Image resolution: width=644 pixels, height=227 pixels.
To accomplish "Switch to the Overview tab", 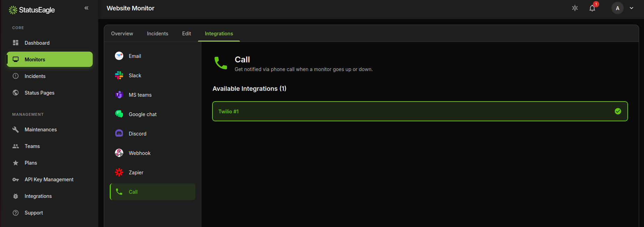I will click(122, 34).
